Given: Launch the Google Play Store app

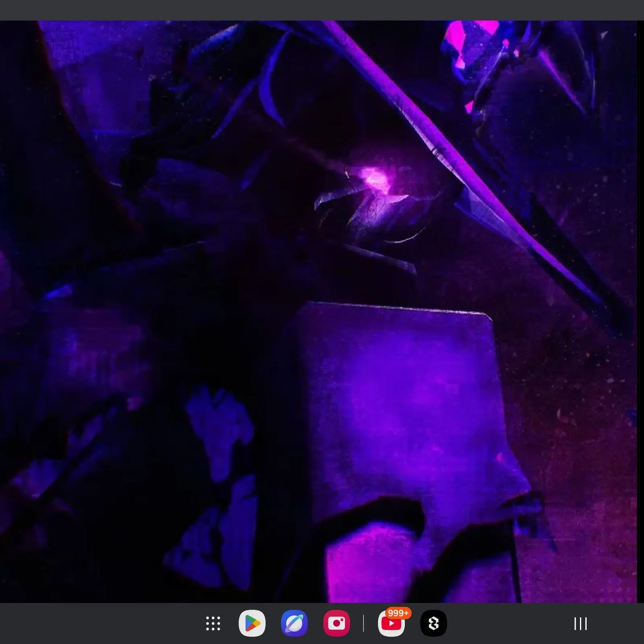Looking at the screenshot, I should point(252,623).
